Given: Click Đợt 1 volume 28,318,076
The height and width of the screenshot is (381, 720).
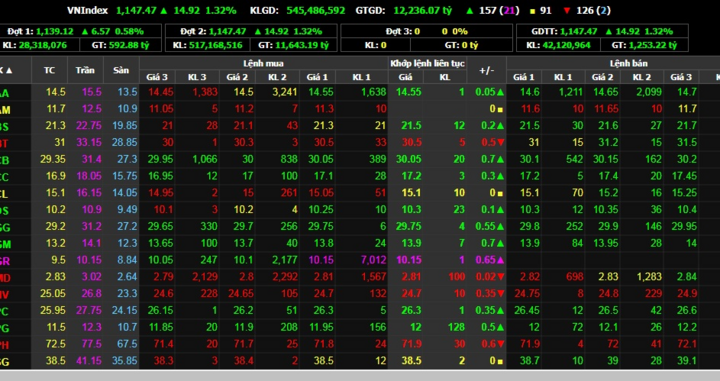Looking at the screenshot, I should pyautogui.click(x=42, y=45).
